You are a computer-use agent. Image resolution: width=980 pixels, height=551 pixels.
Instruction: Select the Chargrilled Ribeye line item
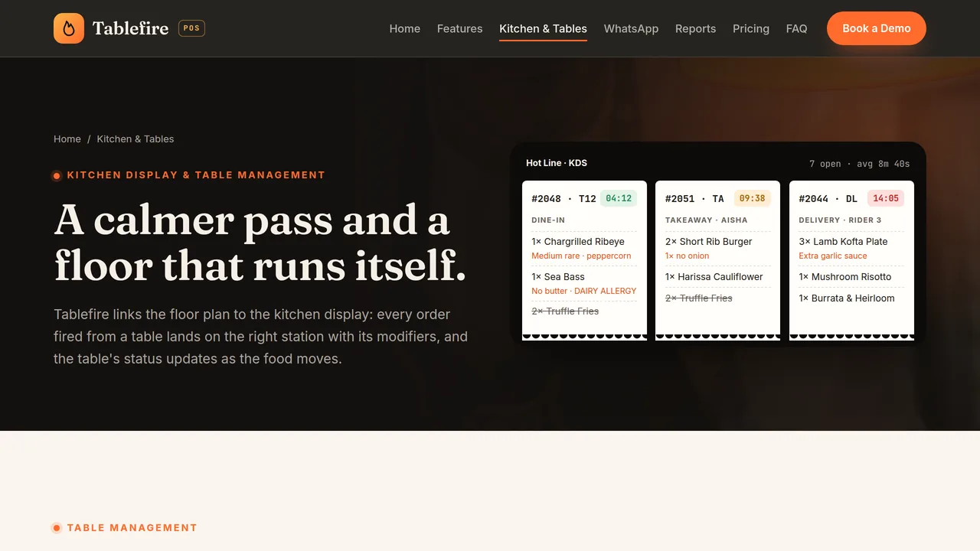point(578,241)
